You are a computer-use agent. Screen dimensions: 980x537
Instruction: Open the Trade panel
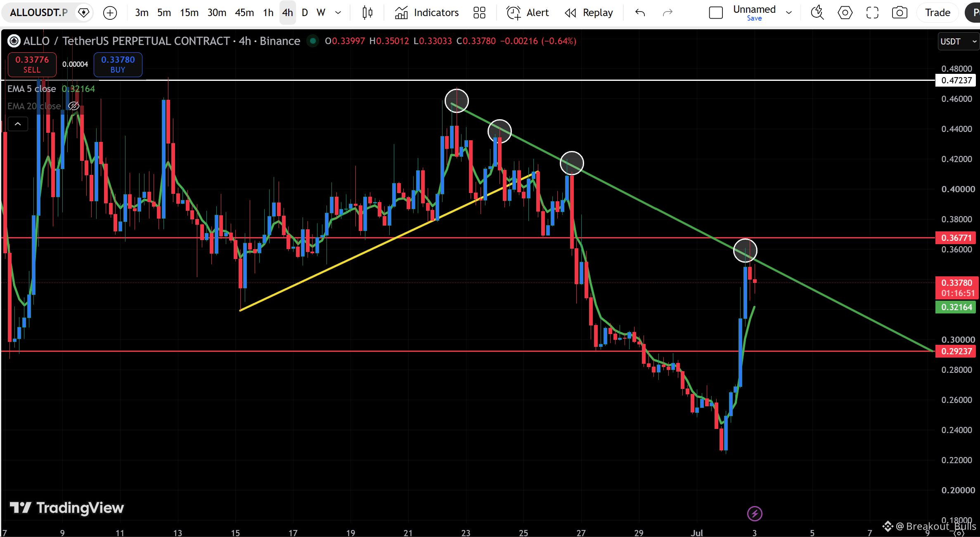pyautogui.click(x=937, y=13)
